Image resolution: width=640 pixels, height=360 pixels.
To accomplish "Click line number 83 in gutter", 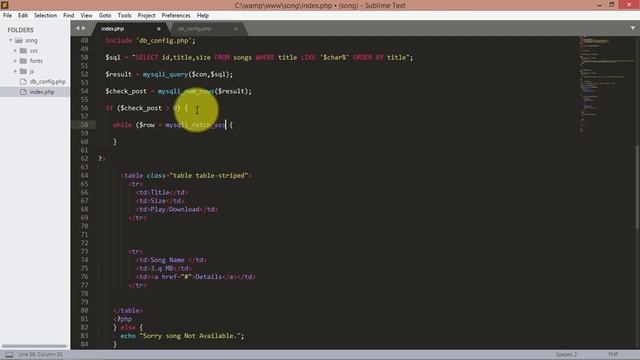I will point(84,336).
